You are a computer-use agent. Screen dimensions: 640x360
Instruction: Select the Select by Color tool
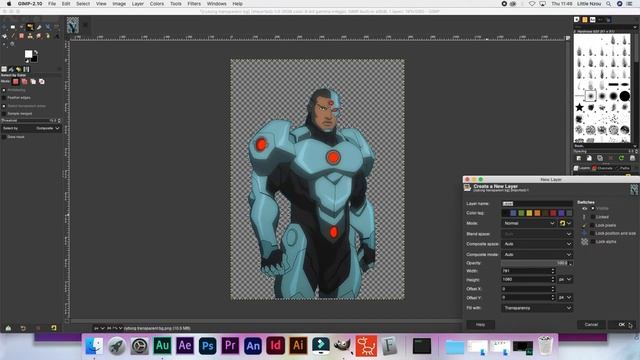coord(30,27)
